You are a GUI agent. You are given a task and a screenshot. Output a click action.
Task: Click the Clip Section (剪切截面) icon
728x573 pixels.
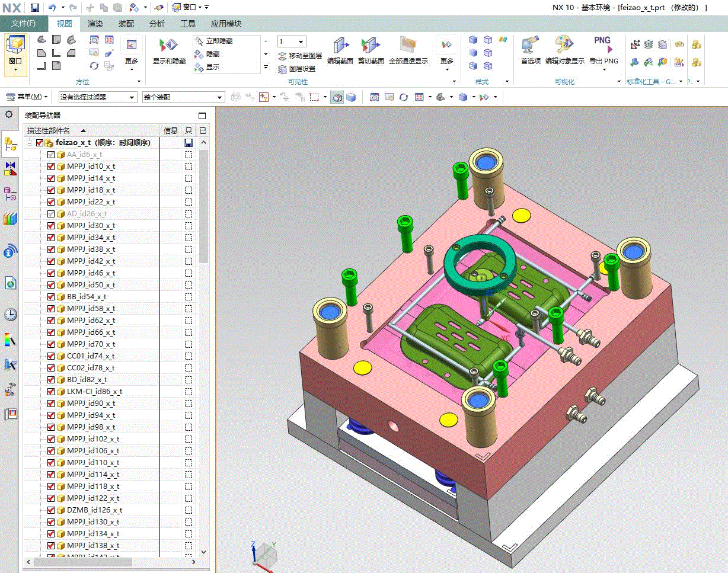pos(371,45)
